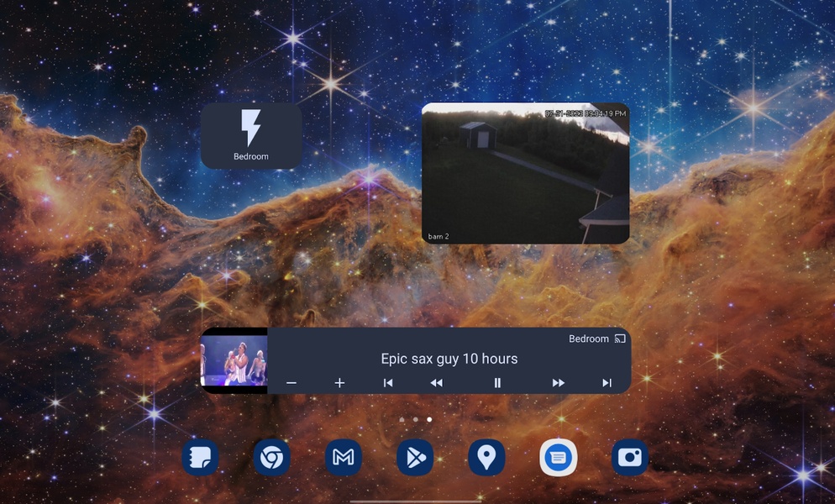Tap the Epic sax guy 10 hours title
Image resolution: width=835 pixels, height=504 pixels.
click(449, 359)
